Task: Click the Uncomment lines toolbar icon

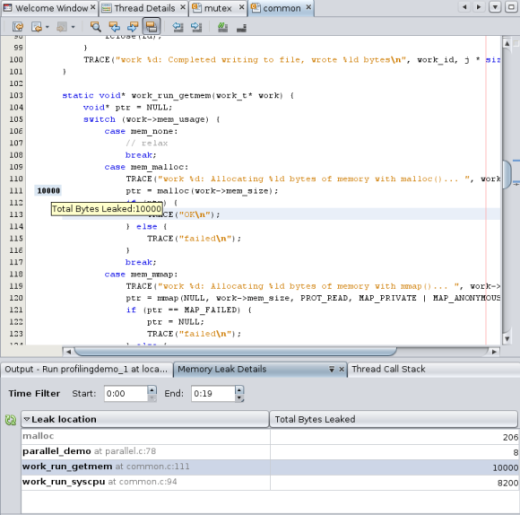Action: (x=241, y=28)
